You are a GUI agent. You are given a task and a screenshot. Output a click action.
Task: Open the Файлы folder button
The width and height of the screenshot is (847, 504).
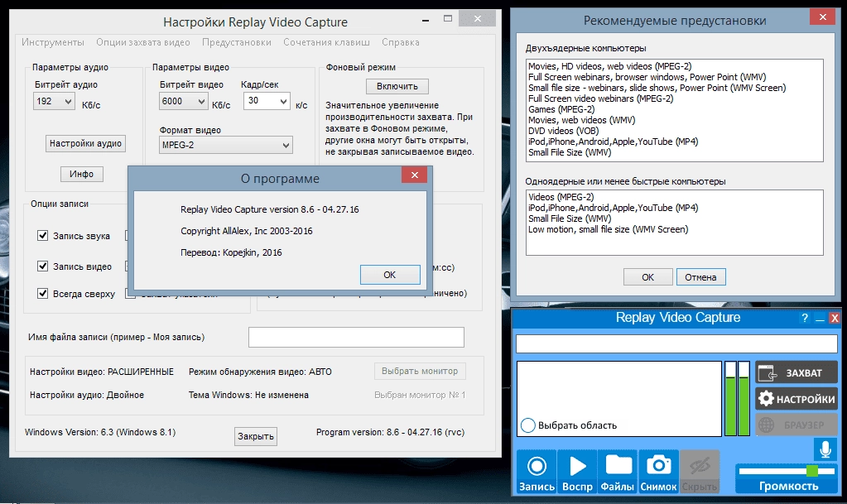pos(618,471)
